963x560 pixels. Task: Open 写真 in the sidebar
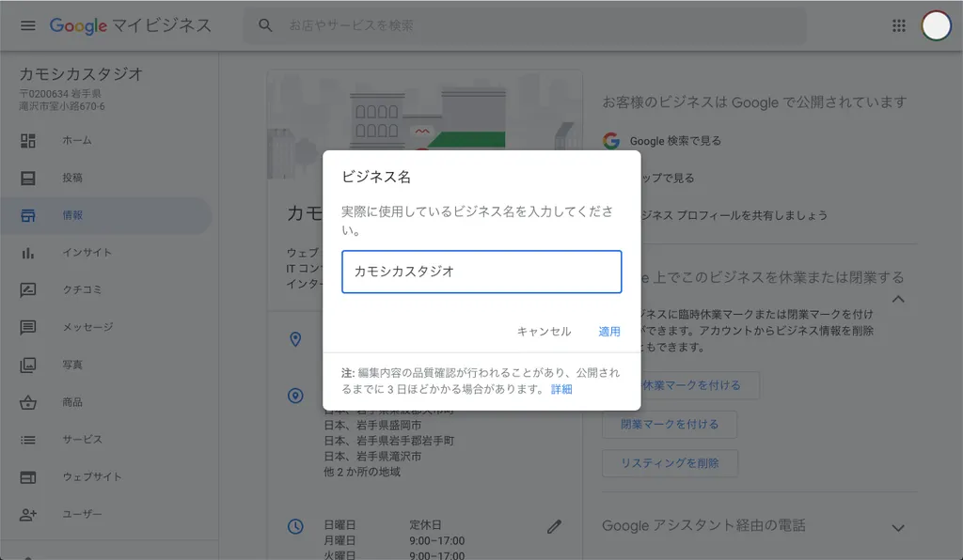click(105, 365)
